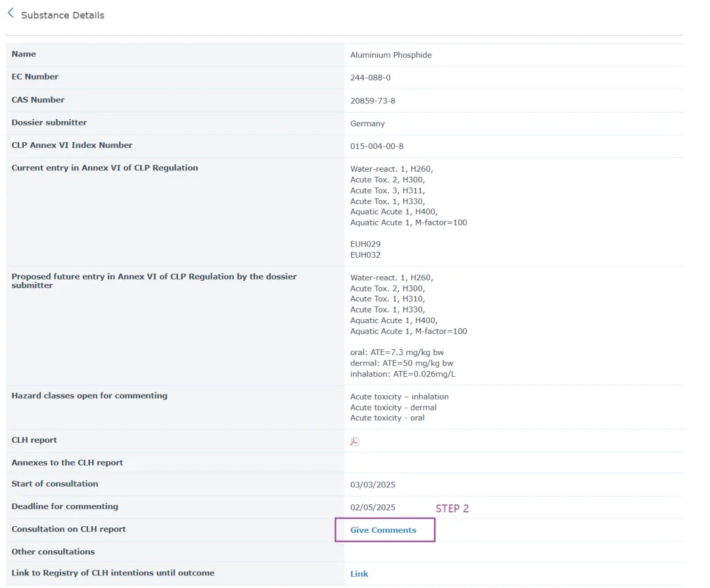Click the Other consultations row label

click(53, 552)
